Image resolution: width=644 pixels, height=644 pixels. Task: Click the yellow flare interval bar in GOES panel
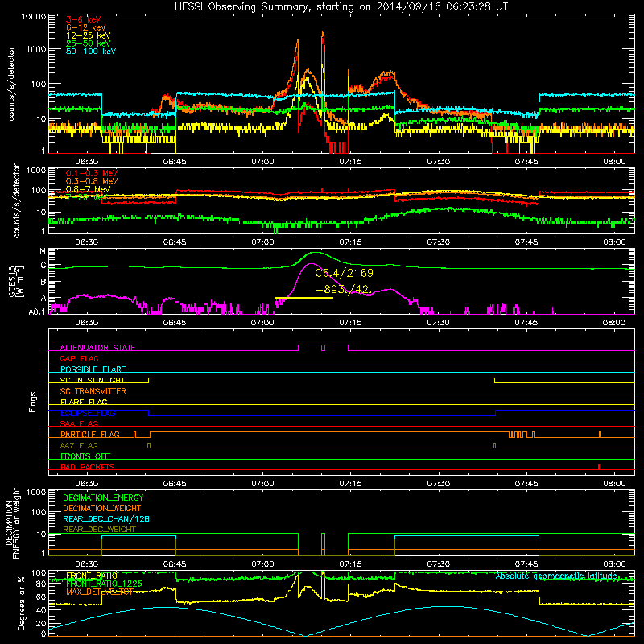303,297
